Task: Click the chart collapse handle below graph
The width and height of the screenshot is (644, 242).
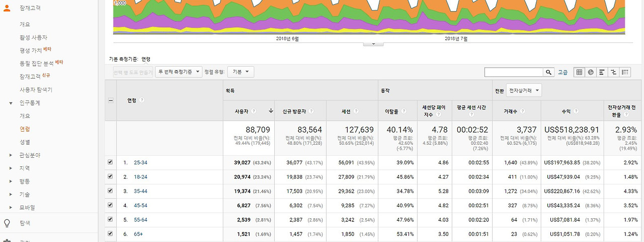Action: click(373, 44)
